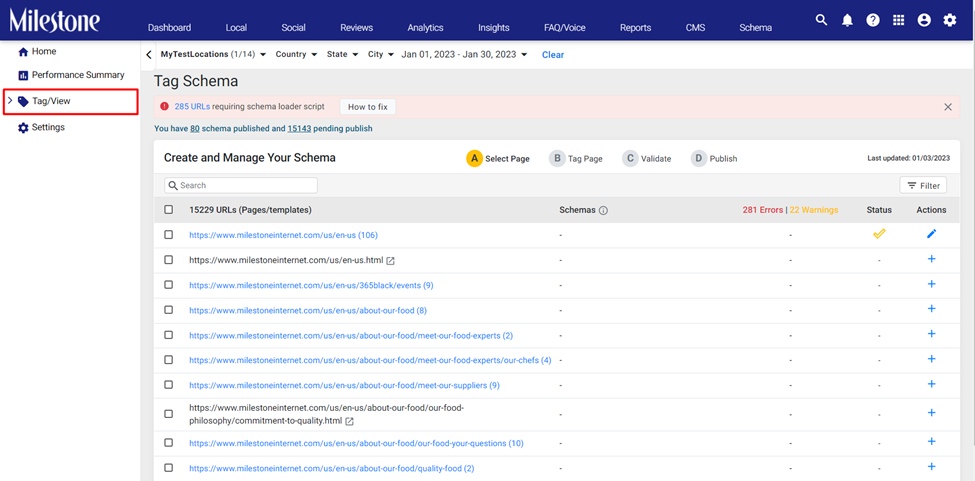This screenshot has width=975, height=481.
Task: Click the Search URLs input field
Action: click(x=241, y=185)
